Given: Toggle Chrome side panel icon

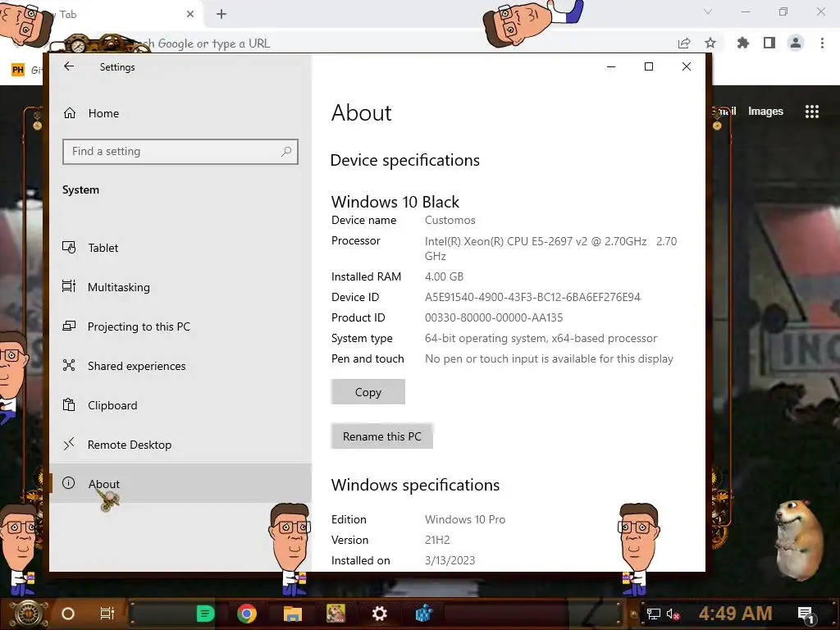Looking at the screenshot, I should 769,43.
